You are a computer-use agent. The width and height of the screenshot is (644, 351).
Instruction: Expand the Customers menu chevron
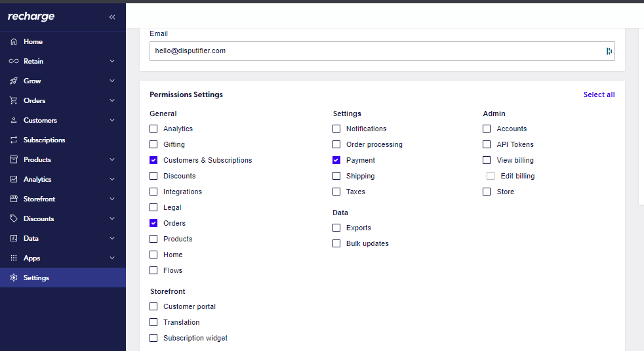pyautogui.click(x=112, y=121)
